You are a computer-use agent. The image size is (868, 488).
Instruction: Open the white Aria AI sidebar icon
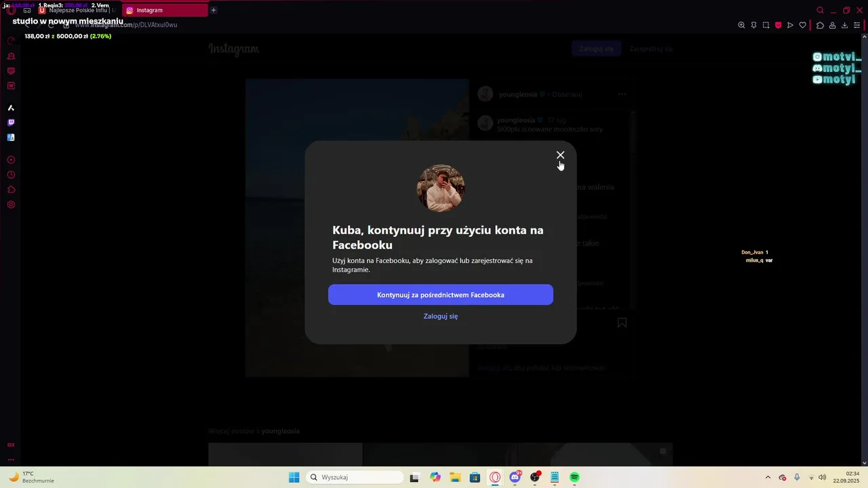coord(11,108)
